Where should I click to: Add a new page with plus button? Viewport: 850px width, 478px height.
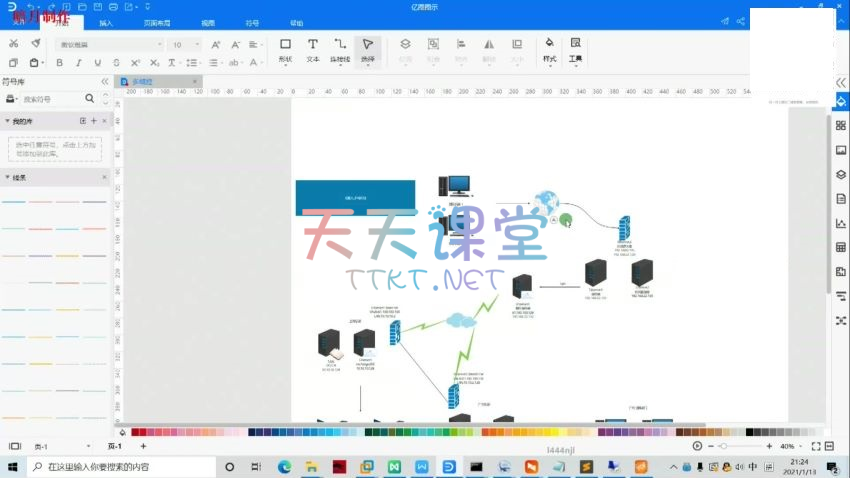click(143, 446)
